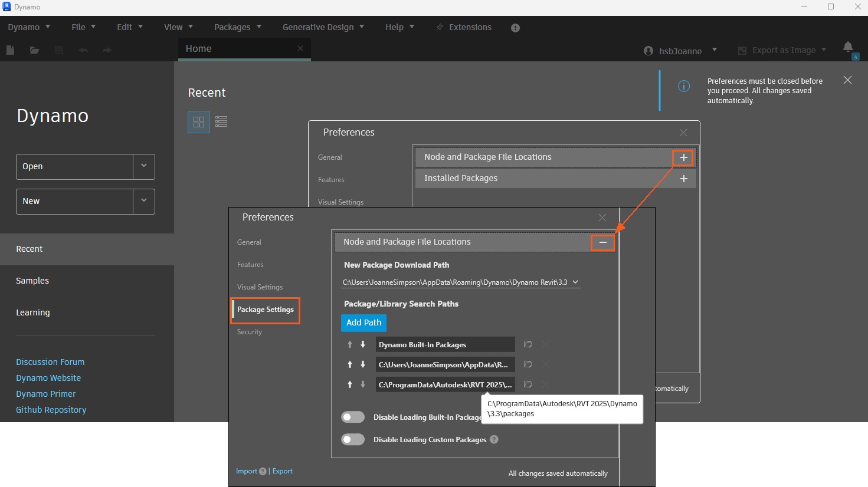Open the Extensions menu
868x487 pixels.
[x=464, y=27]
